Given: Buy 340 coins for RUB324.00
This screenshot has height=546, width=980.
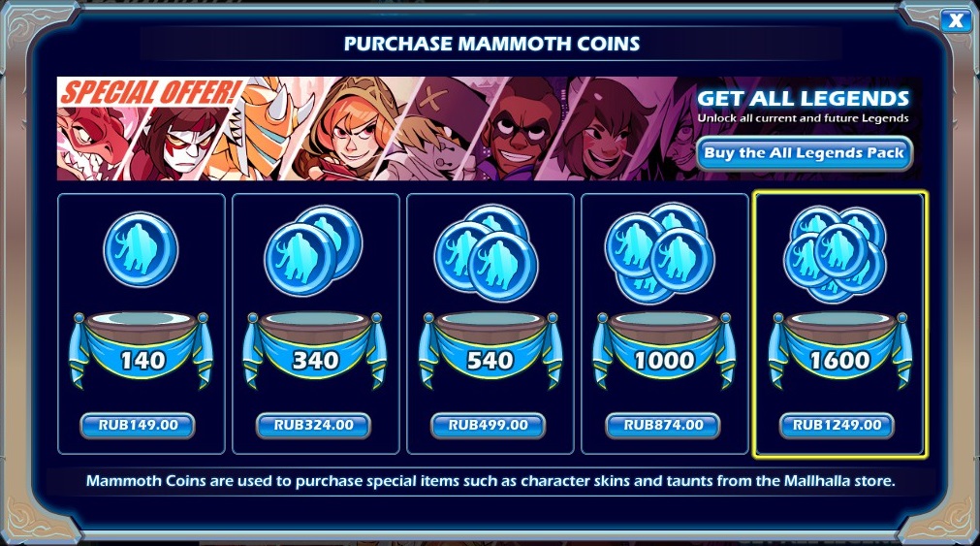Looking at the screenshot, I should (313, 426).
